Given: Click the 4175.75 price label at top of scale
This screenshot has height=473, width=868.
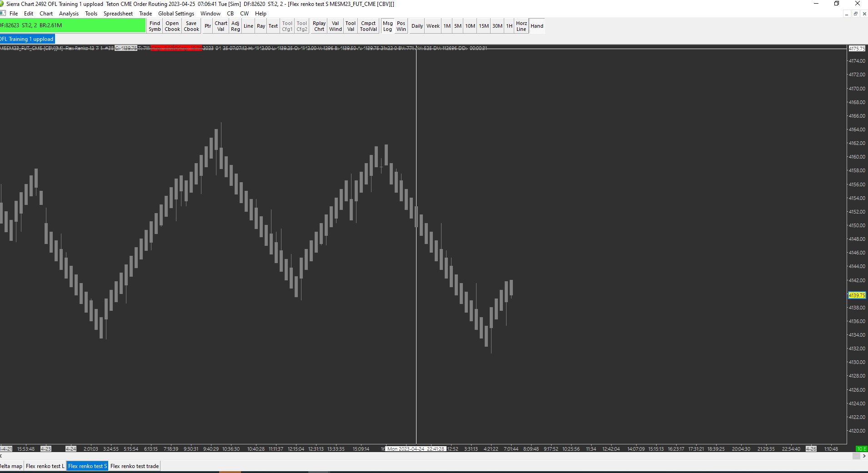Looking at the screenshot, I should (857, 49).
